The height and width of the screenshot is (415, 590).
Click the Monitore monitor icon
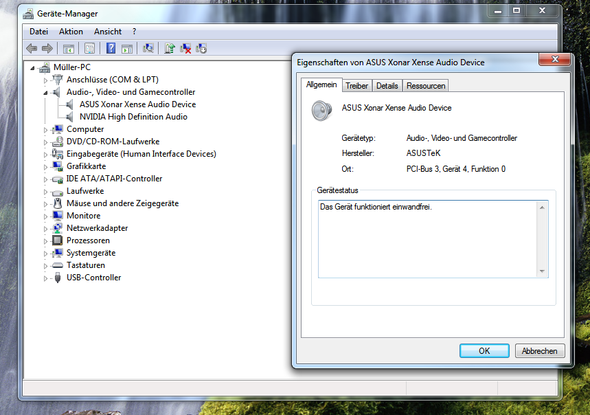57,216
